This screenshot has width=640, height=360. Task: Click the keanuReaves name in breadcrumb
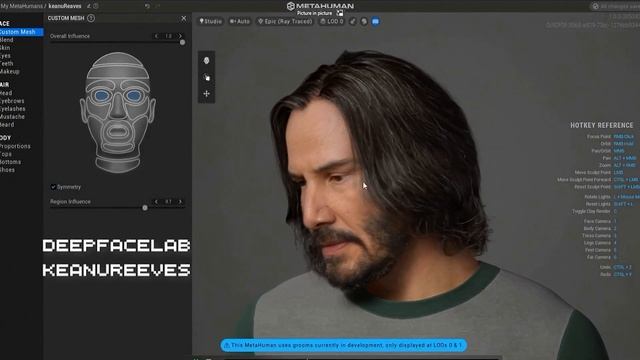click(x=65, y=6)
